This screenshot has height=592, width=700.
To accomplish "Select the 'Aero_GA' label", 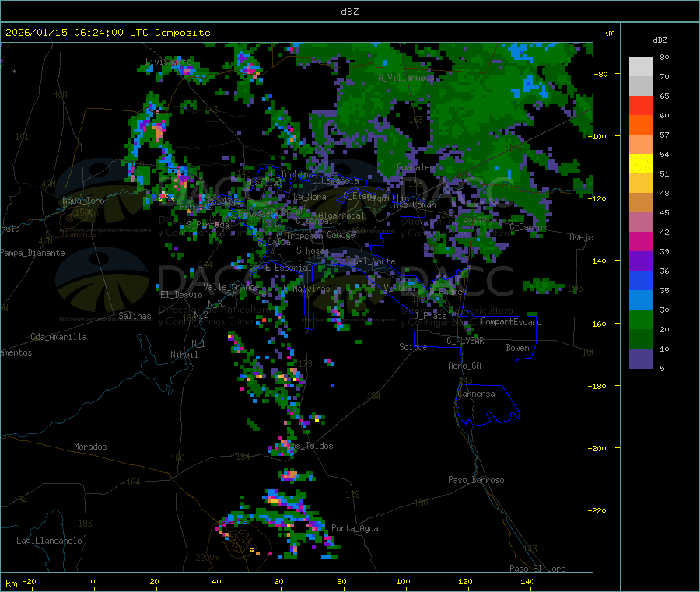I will pyautogui.click(x=464, y=366).
